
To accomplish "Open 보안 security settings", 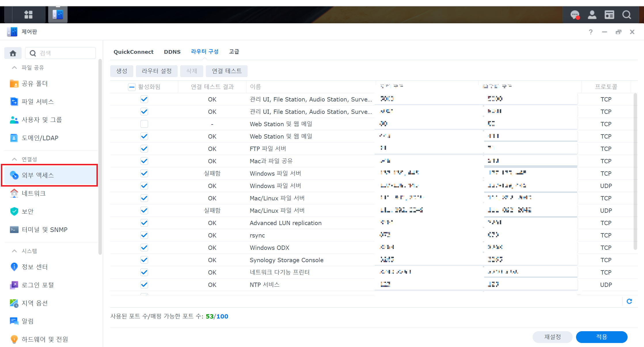I will 28,211.
